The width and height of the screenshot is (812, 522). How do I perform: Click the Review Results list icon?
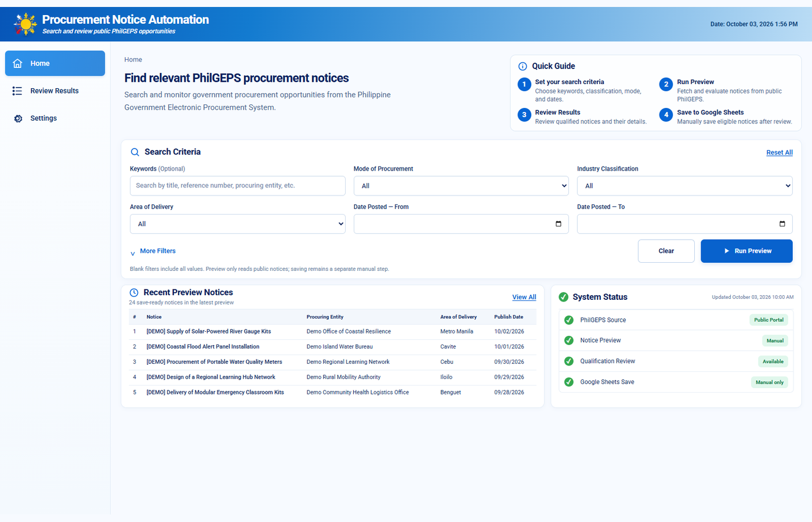coord(17,91)
